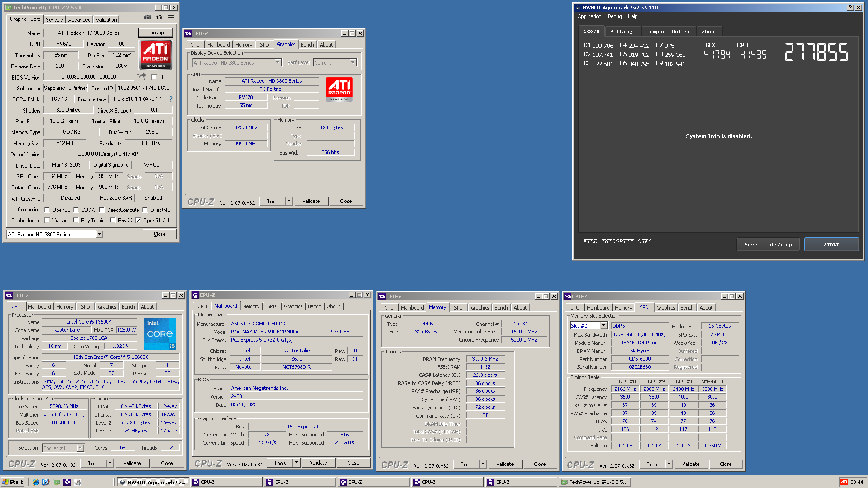The height and width of the screenshot is (488, 868).
Task: Click the second quick launch browser icon
Action: 46,482
